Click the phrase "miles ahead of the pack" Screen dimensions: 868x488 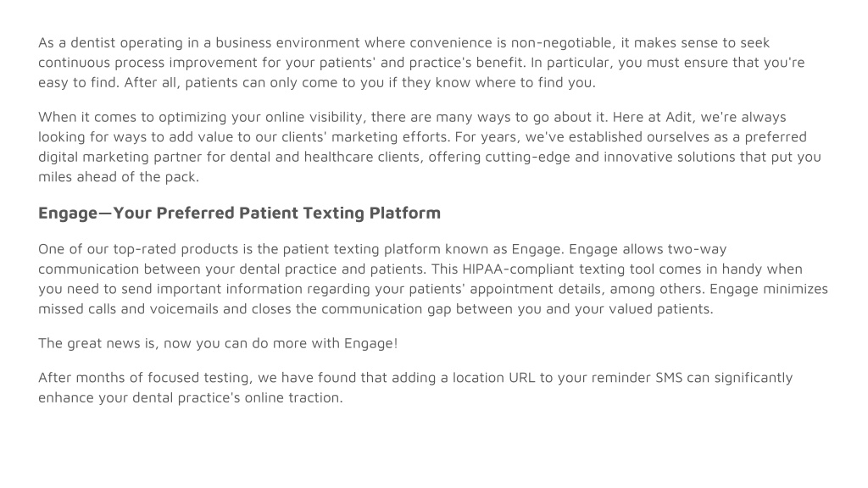[x=117, y=177]
